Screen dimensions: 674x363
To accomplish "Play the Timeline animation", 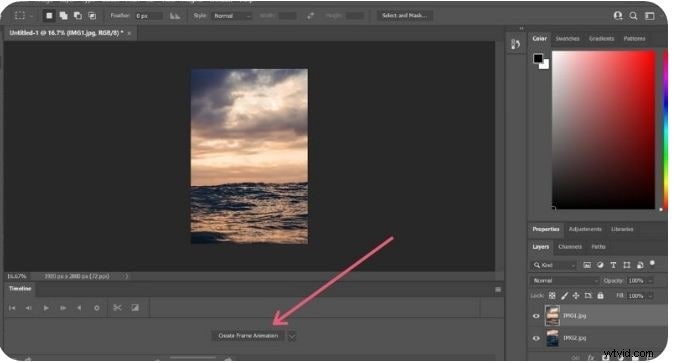I will 46,308.
